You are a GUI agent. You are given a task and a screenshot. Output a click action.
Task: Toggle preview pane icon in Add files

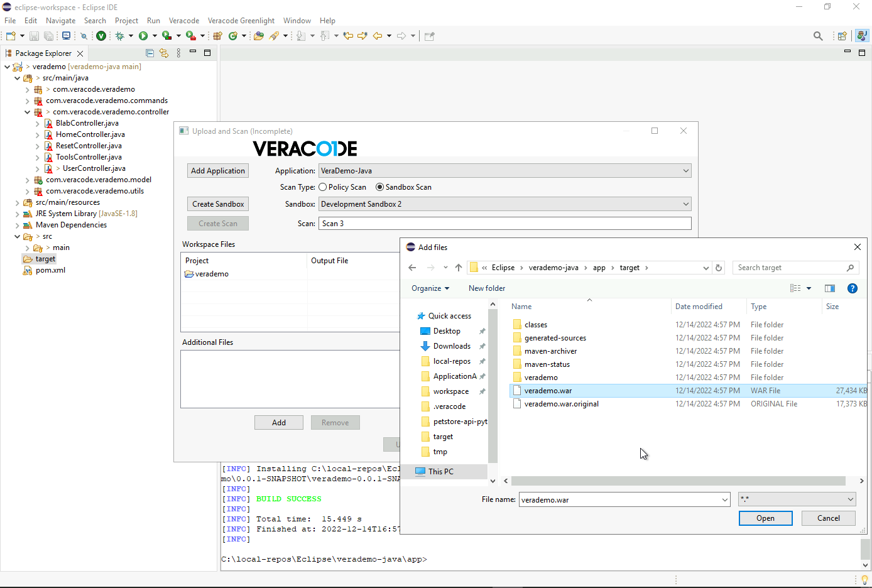[x=830, y=288]
